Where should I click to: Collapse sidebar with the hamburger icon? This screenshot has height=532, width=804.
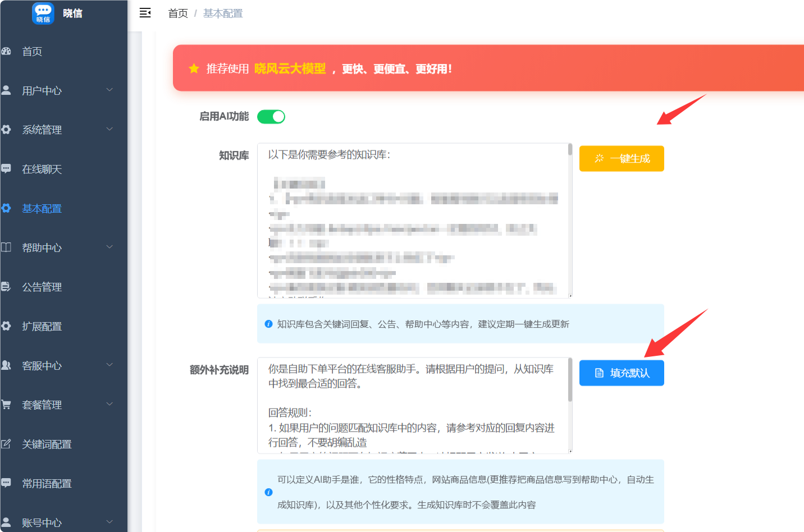(x=145, y=13)
